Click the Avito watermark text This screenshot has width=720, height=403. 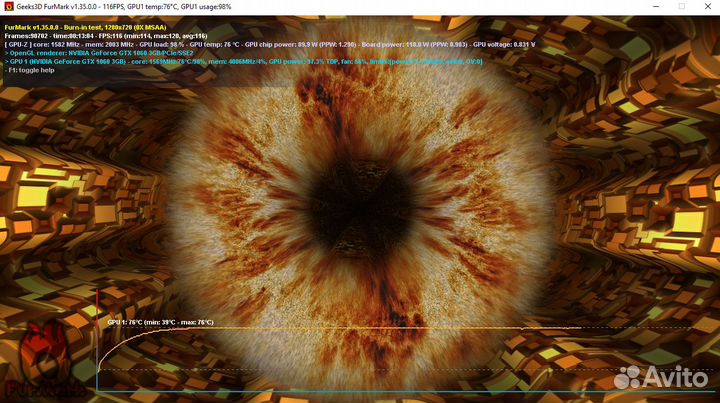coord(678,378)
